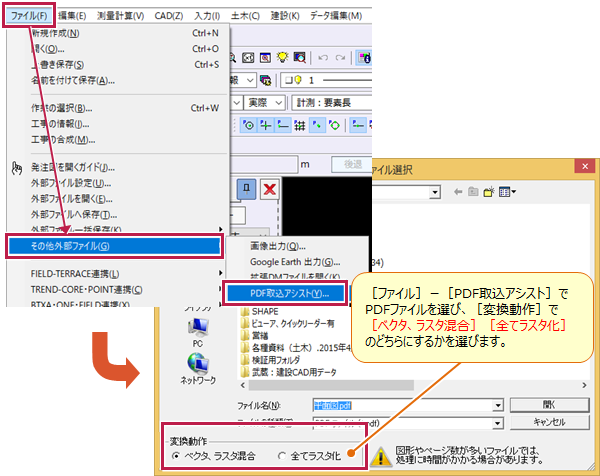Toggle snap to diamond quadrant points
Viewport: 600px width, 476px height.
pos(334,125)
